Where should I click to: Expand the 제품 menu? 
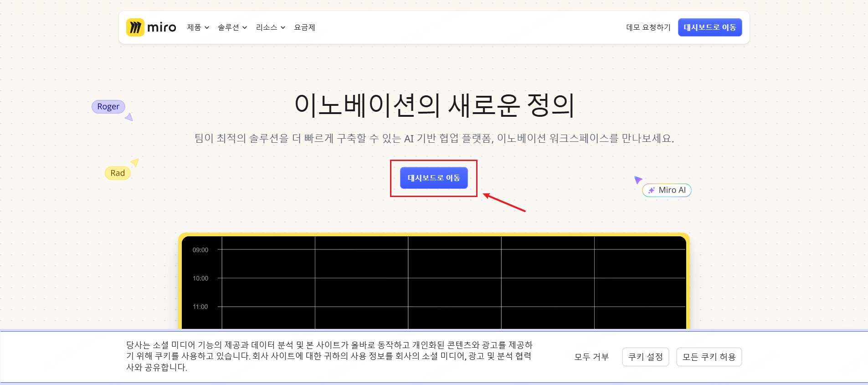click(x=198, y=27)
